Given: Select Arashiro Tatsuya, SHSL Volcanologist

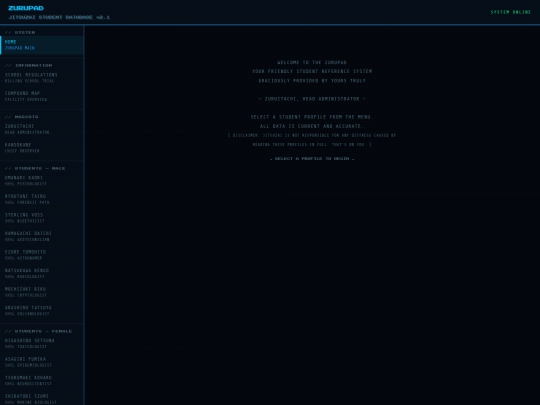Looking at the screenshot, I should click(42, 311).
